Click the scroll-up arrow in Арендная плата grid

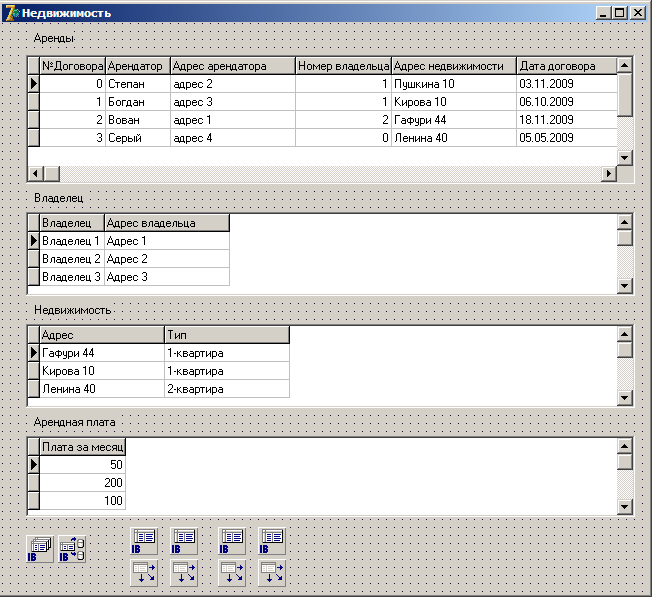[625, 446]
